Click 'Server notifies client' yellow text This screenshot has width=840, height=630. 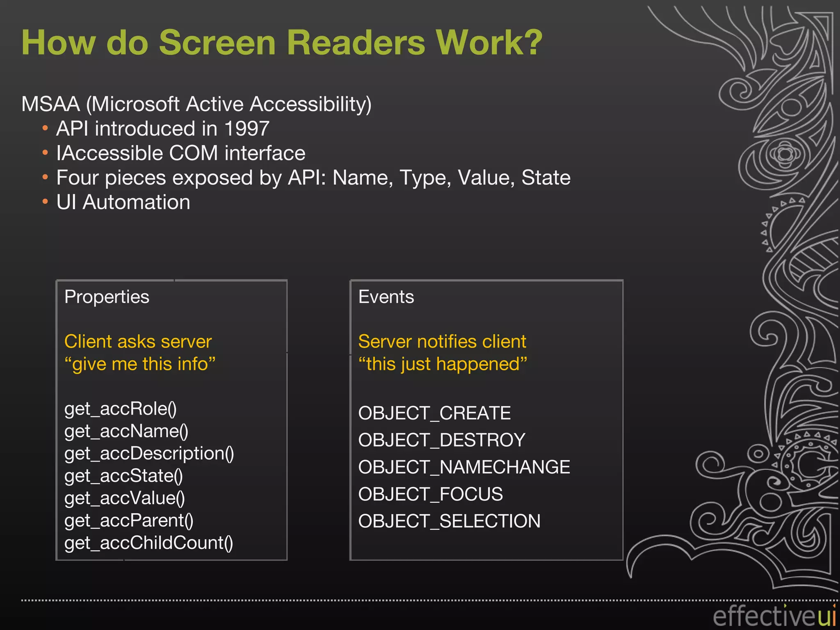(442, 342)
